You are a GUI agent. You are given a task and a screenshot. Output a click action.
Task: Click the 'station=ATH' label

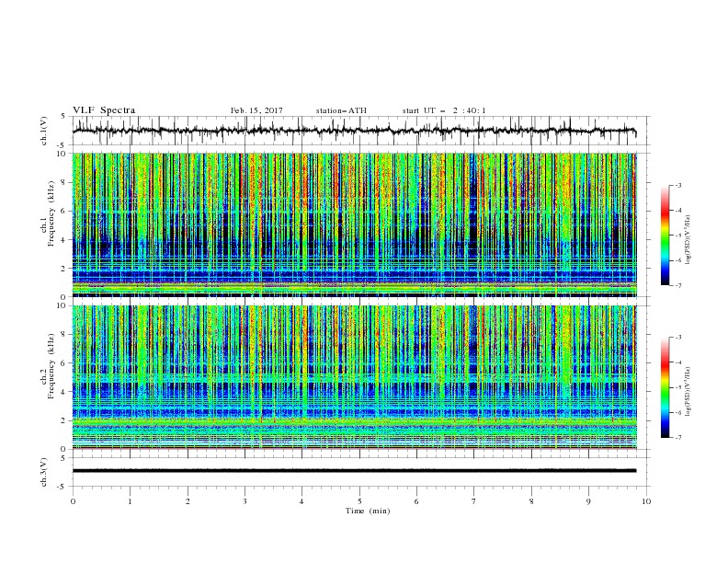341,110
